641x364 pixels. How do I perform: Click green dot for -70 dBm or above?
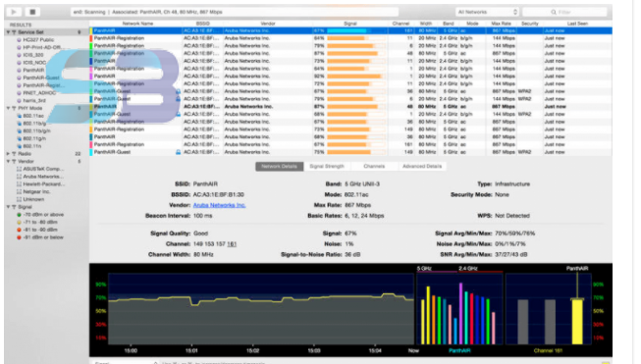pos(19,215)
